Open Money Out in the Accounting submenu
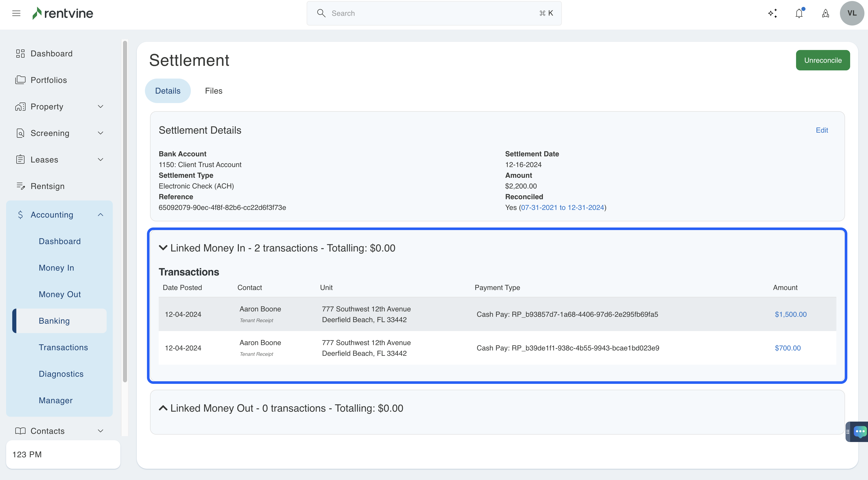 (60, 294)
